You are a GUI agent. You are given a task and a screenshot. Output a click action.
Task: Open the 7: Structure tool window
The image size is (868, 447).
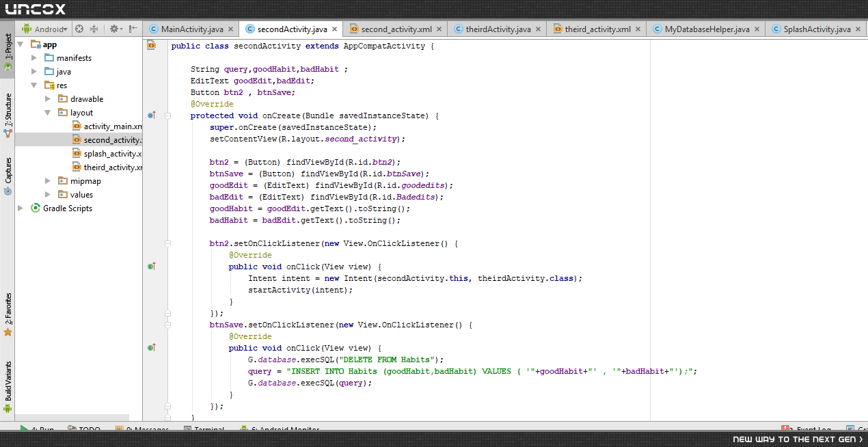[8, 115]
